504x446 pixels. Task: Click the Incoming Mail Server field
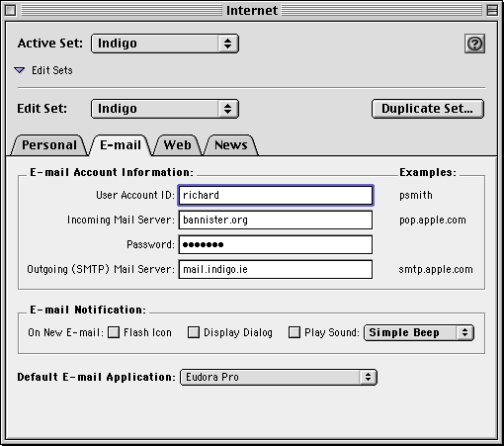(x=276, y=220)
